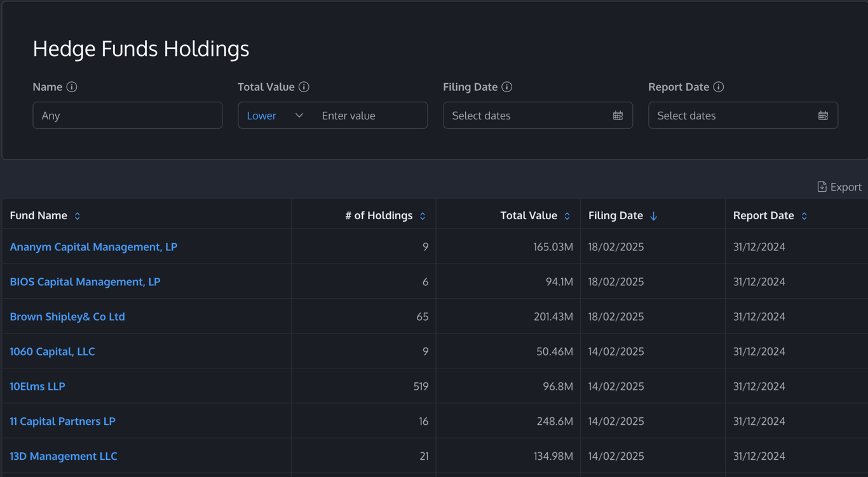Viewport: 868px width, 477px height.
Task: Open the Filing Date calendar icon
Action: pyautogui.click(x=618, y=116)
